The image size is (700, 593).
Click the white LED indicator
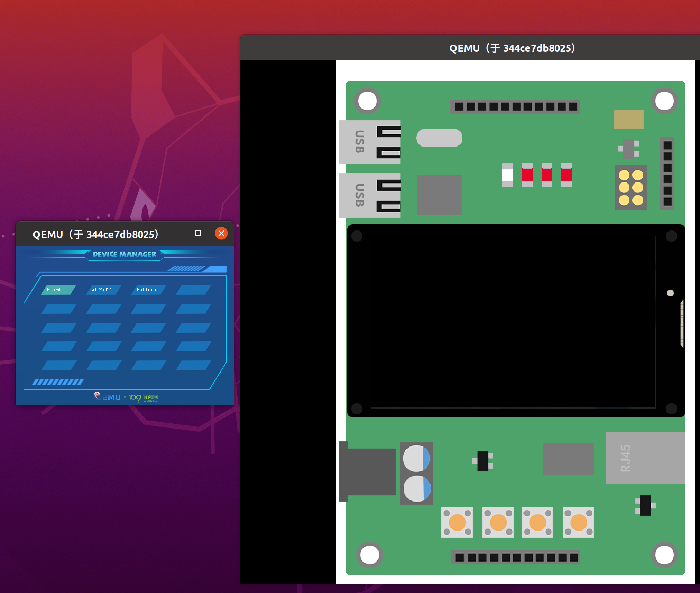507,175
